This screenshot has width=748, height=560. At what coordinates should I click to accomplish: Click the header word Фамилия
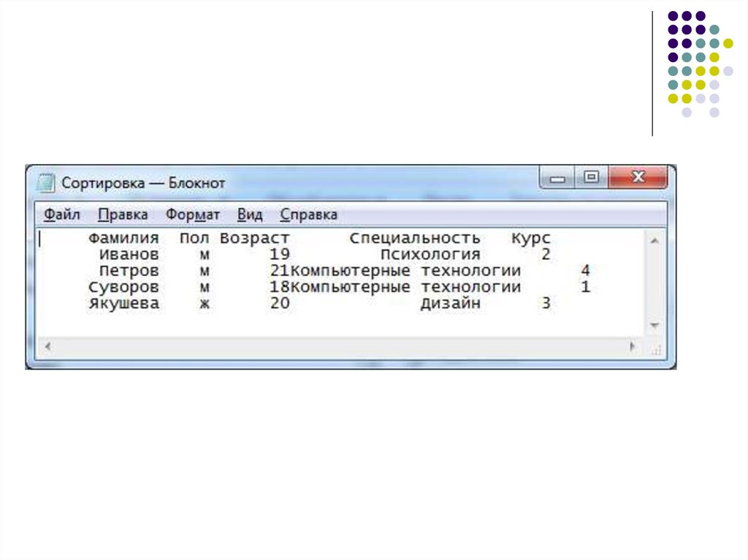pyautogui.click(x=123, y=238)
